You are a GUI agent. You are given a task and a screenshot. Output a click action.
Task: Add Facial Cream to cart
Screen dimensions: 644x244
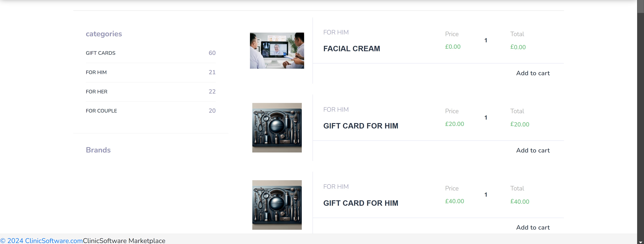pyautogui.click(x=533, y=73)
